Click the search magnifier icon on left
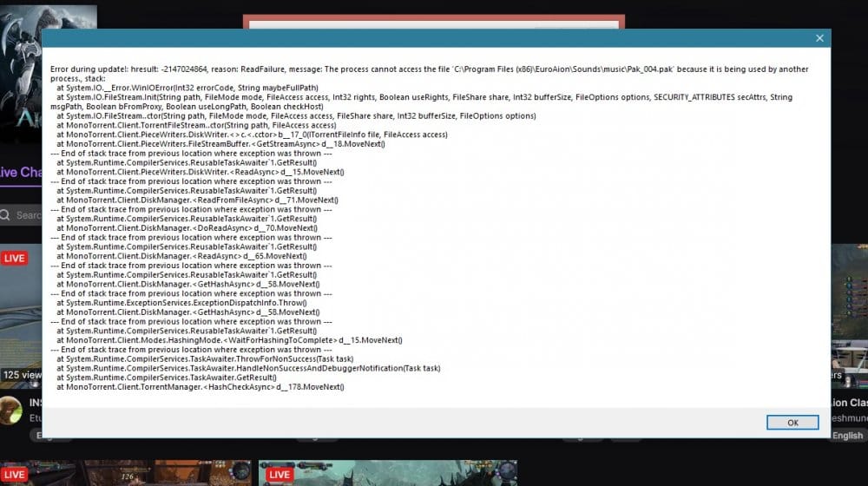868x486 pixels. (6, 214)
